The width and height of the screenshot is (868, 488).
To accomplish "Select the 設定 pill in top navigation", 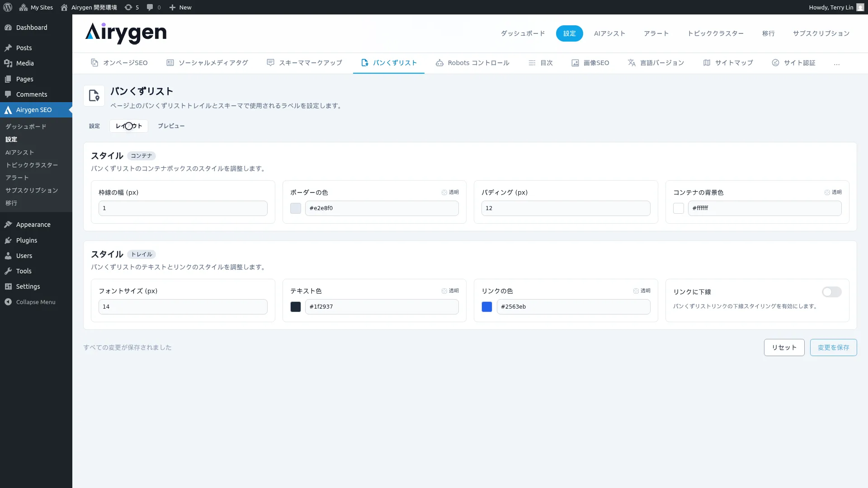I will [570, 33].
